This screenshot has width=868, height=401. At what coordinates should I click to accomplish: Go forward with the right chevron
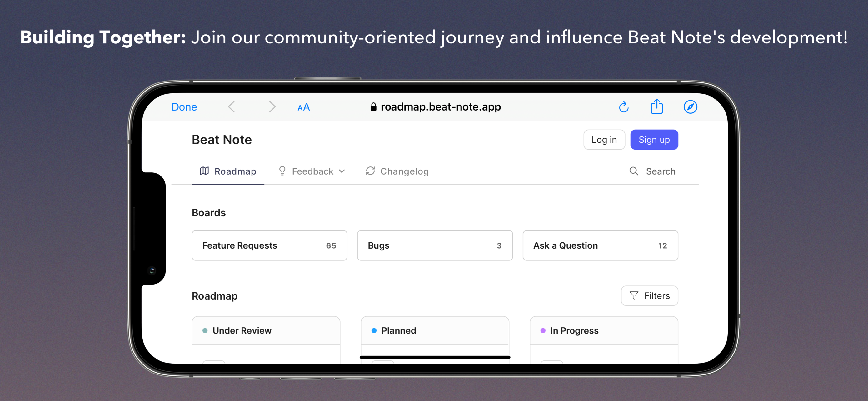272,107
